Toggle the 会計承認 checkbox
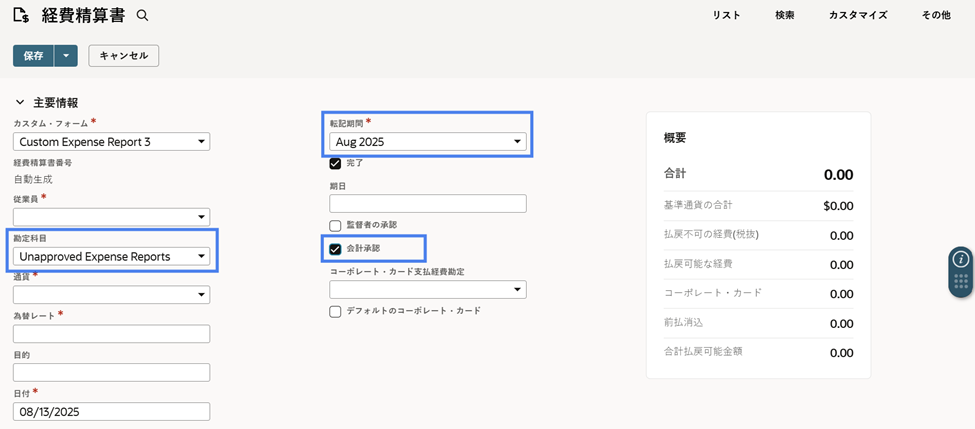The width and height of the screenshot is (975, 429). [x=335, y=249]
